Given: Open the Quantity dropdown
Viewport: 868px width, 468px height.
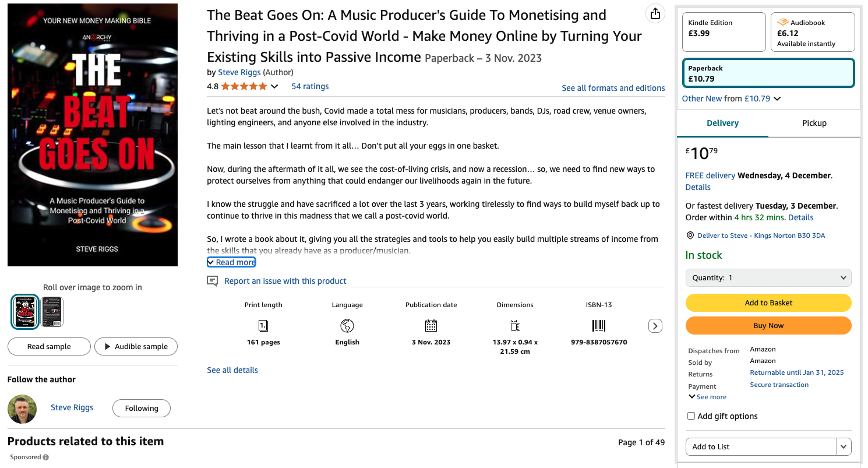Looking at the screenshot, I should tap(768, 277).
